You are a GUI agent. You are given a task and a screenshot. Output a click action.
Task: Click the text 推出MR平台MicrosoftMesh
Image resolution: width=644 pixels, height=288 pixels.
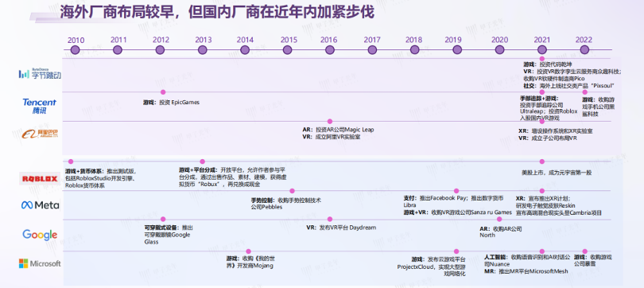click(x=533, y=271)
